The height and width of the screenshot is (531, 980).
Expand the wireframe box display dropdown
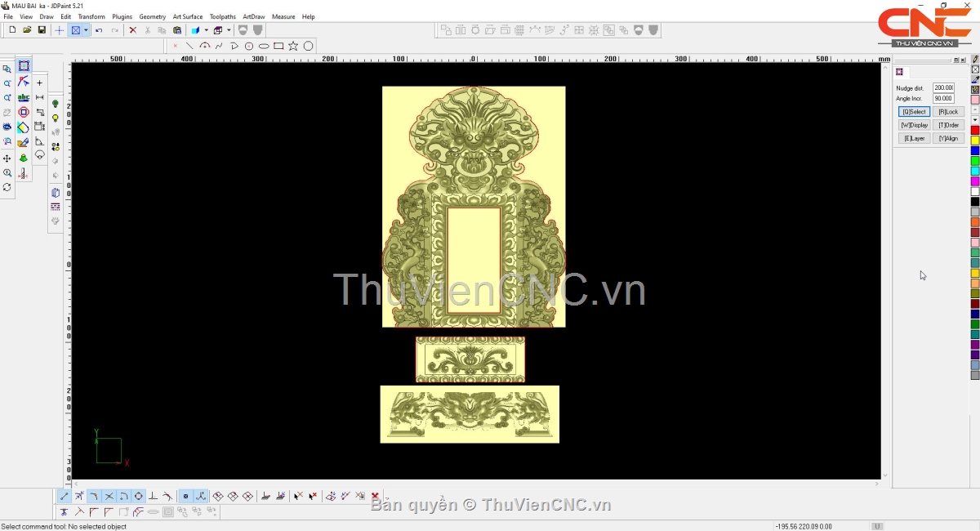click(x=229, y=30)
